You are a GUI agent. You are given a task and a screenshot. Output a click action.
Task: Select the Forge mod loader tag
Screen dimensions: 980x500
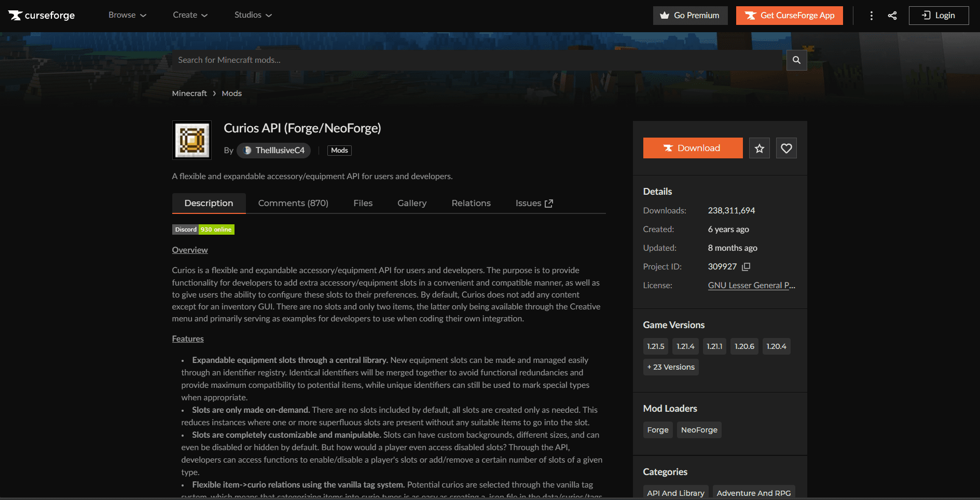point(658,430)
